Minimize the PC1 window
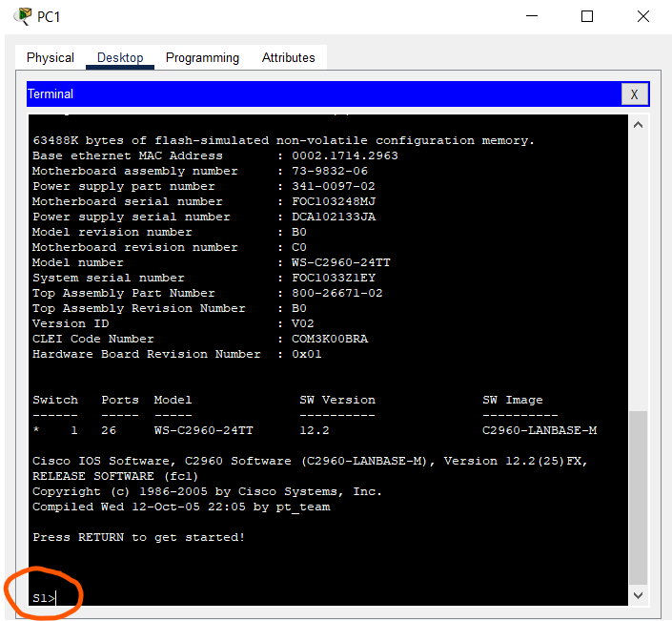The height and width of the screenshot is (621, 672). pyautogui.click(x=532, y=16)
